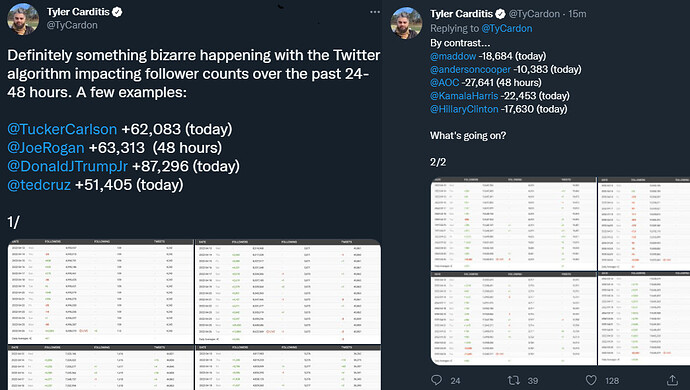Click the reply speech bubble icon
Screen dimensions: 690x390
pyautogui.click(x=437, y=380)
